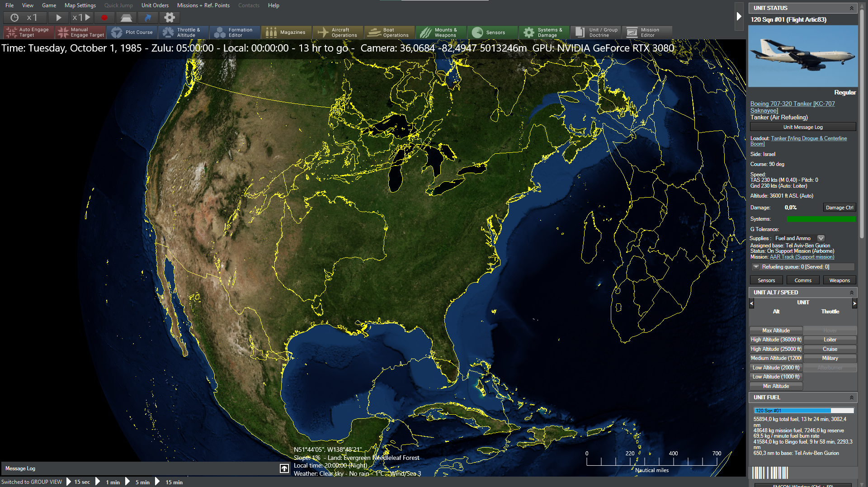Click left arrow in Unit Alt/Speed panel
This screenshot has height=487, width=868.
point(752,303)
